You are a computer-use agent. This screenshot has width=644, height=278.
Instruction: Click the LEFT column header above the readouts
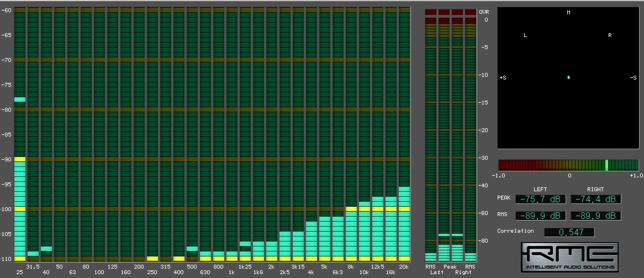point(540,189)
